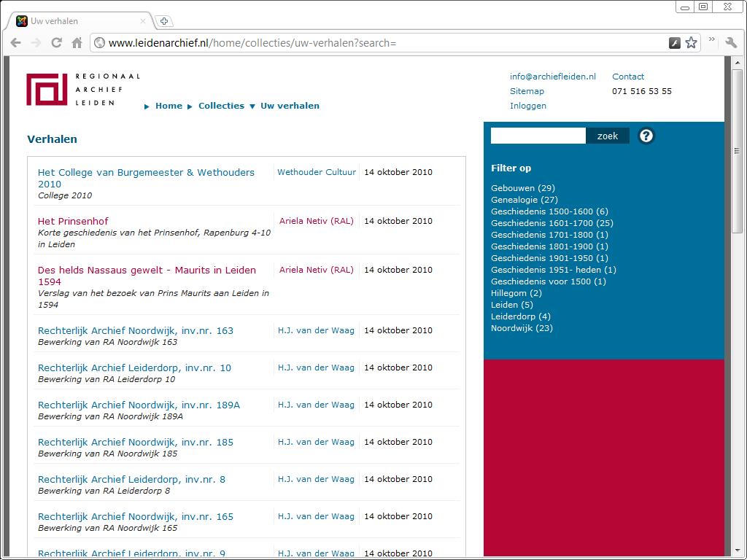Viewport: 747px width, 560px height.
Task: Click the zoek search button
Action: click(608, 136)
